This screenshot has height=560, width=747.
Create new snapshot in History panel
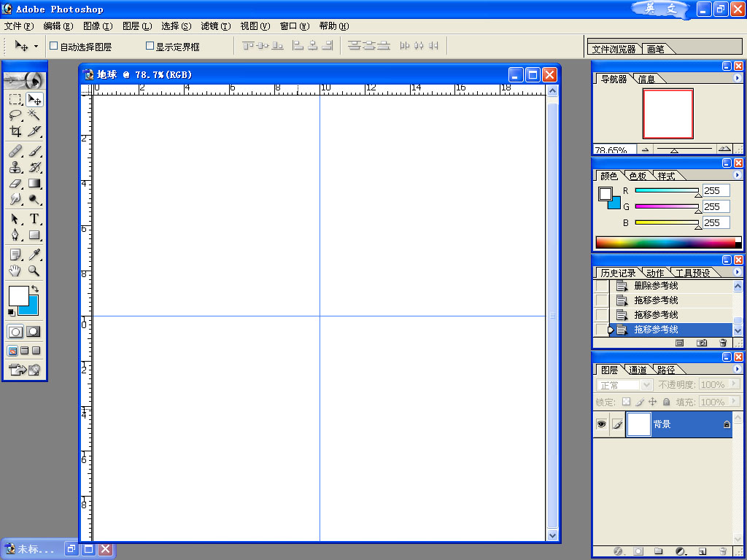[702, 343]
